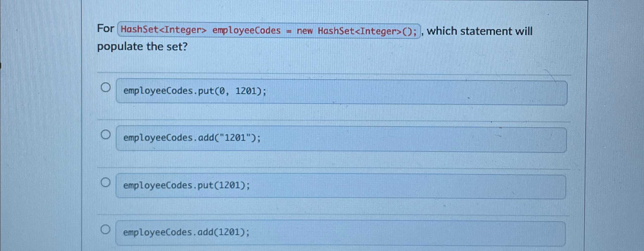Click answer box employeeCodes.add("1201");
The image size is (644, 251).
coord(341,139)
